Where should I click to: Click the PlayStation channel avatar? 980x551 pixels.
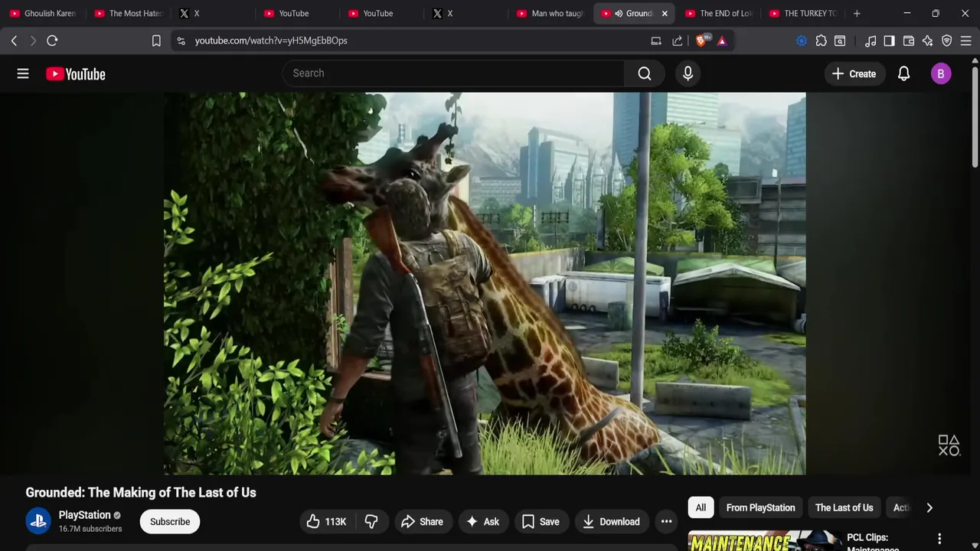tap(38, 521)
